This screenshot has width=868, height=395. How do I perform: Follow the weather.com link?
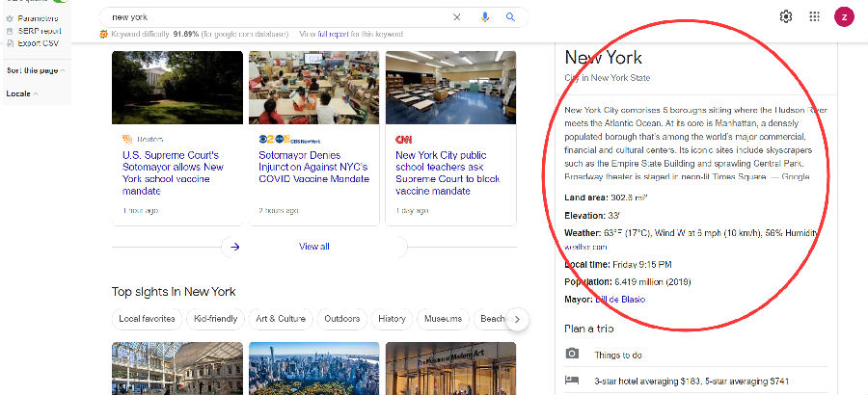tap(585, 247)
